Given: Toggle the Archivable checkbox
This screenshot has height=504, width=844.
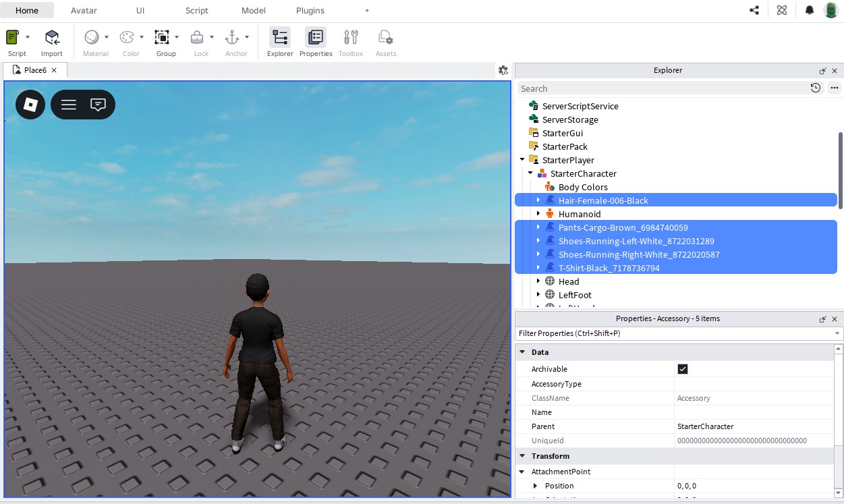Looking at the screenshot, I should (x=683, y=369).
